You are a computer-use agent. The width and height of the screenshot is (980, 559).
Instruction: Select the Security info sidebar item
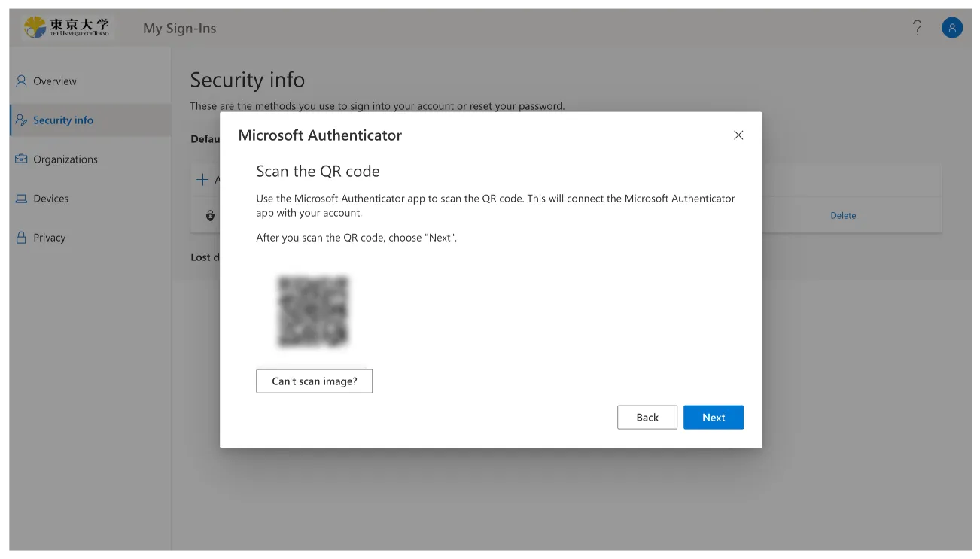(x=63, y=120)
